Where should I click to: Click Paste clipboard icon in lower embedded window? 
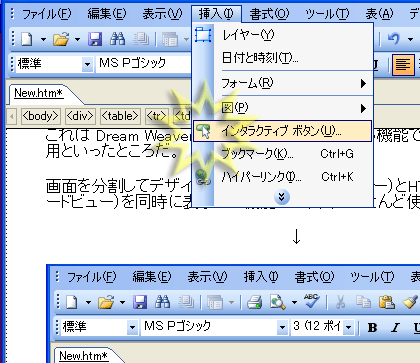pos(387,302)
